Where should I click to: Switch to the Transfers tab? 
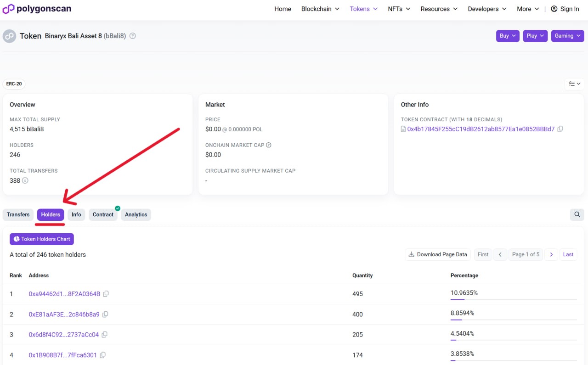click(18, 214)
